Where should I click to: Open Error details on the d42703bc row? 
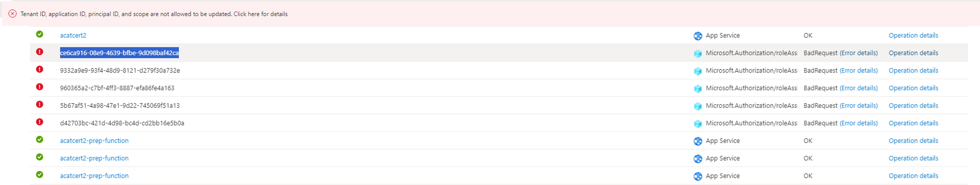[859, 123]
